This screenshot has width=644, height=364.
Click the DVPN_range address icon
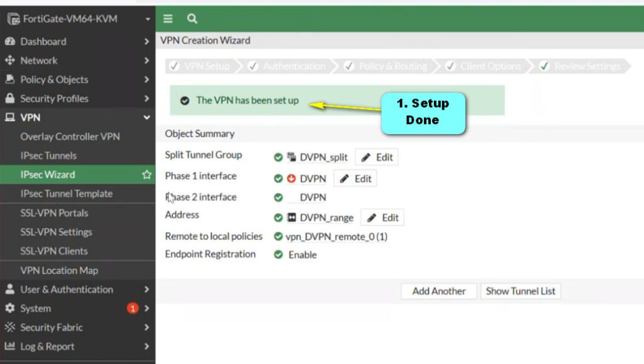[291, 217]
